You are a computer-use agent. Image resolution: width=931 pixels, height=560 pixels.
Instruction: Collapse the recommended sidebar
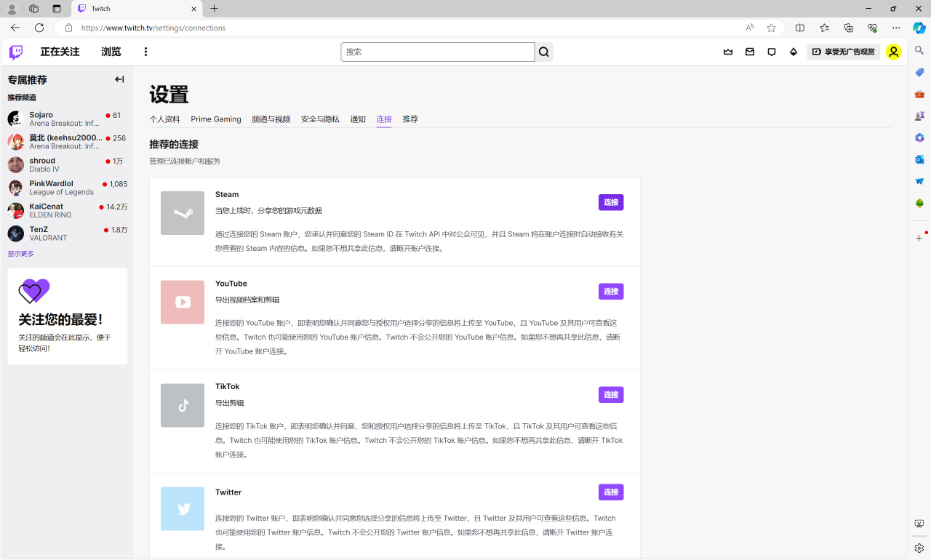(119, 79)
